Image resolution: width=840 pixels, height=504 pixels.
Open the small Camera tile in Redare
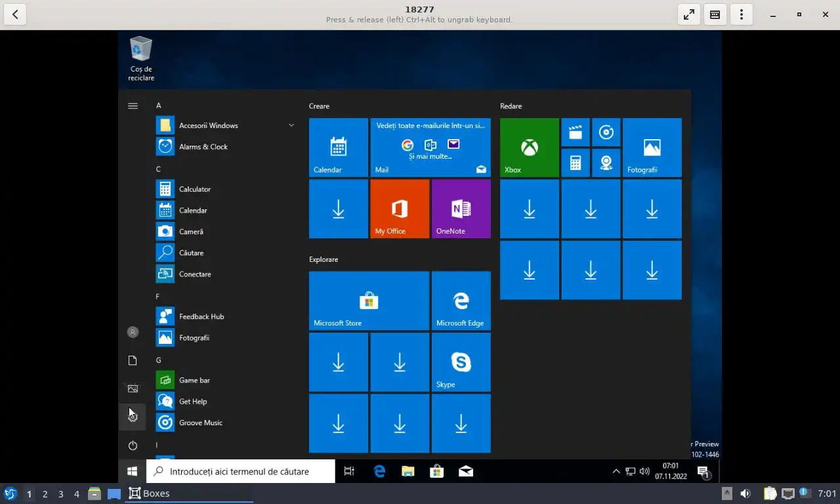pyautogui.click(x=606, y=163)
